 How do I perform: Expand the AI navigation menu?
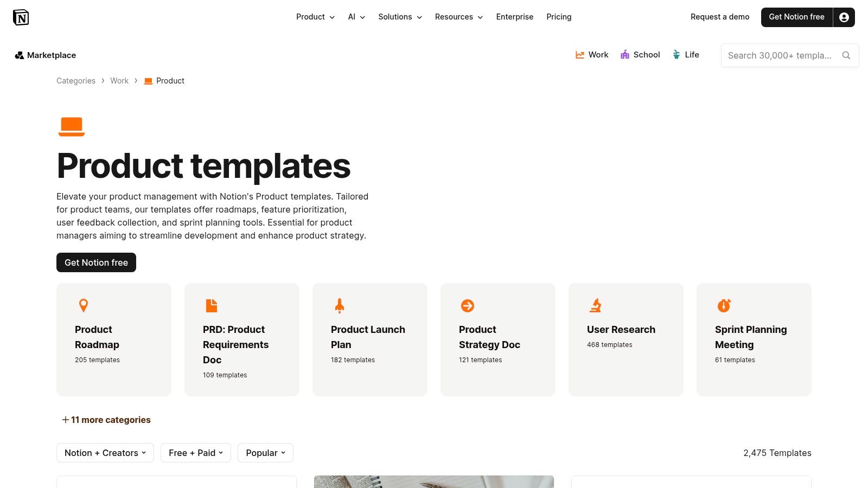(x=356, y=17)
